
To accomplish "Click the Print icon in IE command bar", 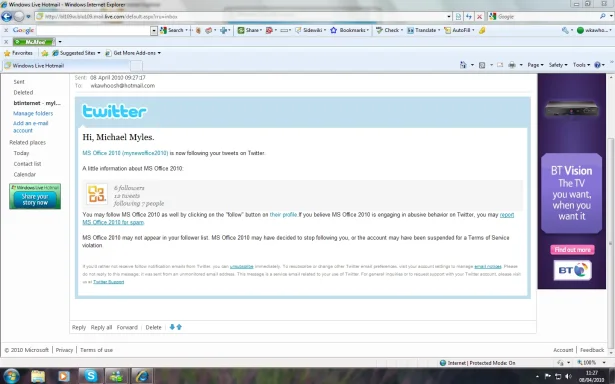I will [512, 65].
